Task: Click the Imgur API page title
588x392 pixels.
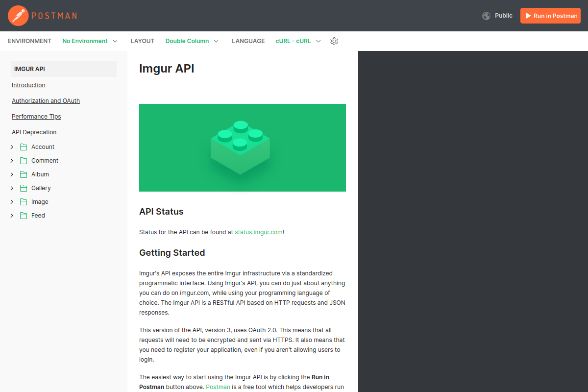Action: (x=167, y=69)
